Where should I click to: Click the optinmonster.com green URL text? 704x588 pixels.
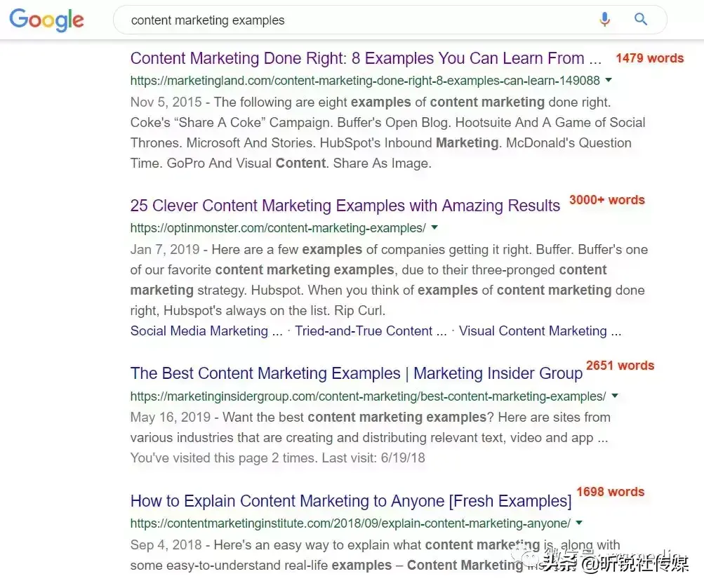point(278,228)
